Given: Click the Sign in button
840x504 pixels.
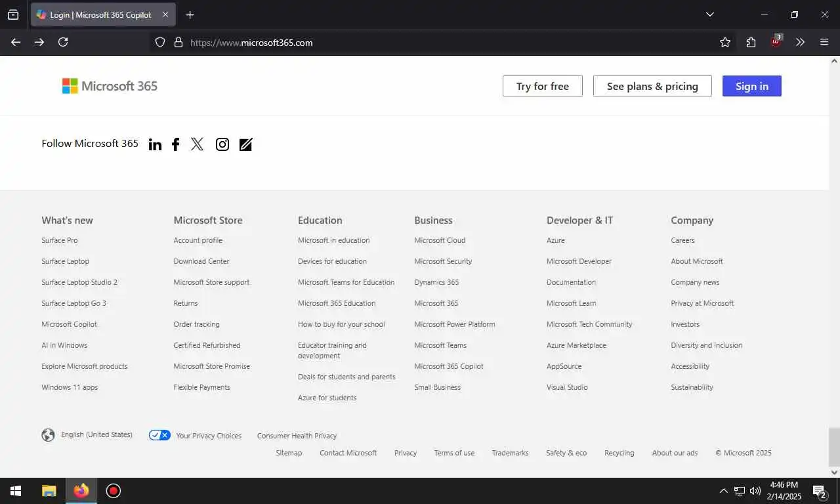Looking at the screenshot, I should (752, 86).
